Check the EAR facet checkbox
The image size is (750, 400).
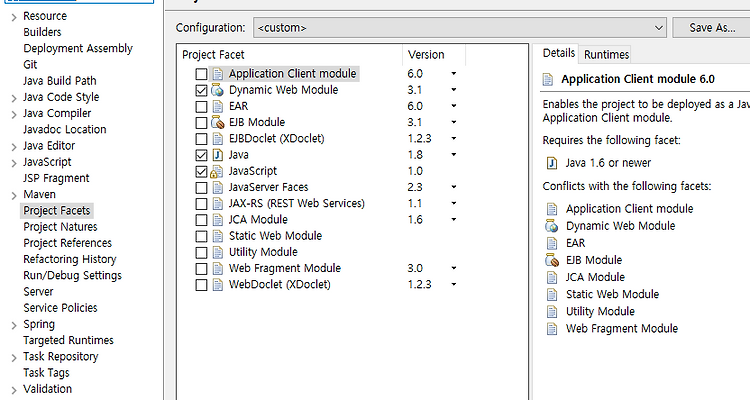click(202, 106)
